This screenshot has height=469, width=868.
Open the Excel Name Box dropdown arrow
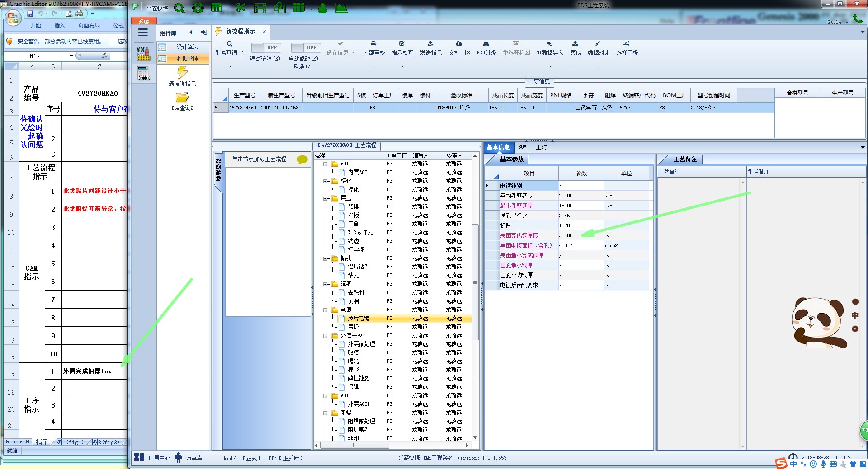tap(71, 56)
